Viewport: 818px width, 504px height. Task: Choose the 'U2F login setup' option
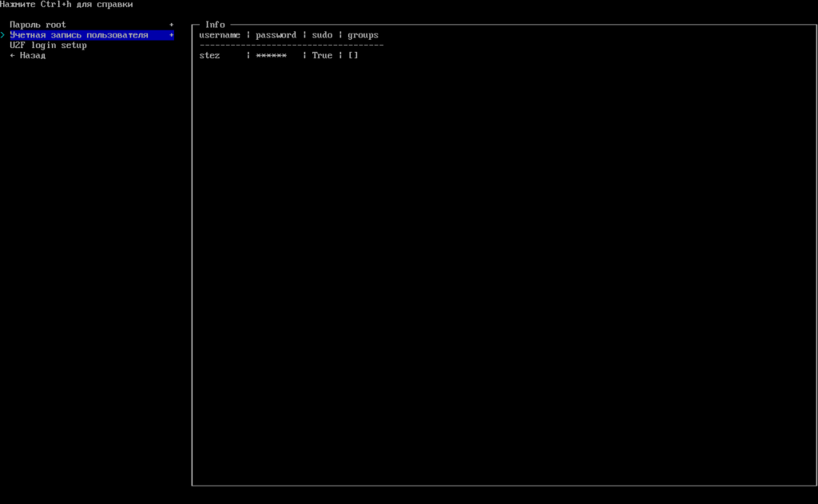tap(48, 46)
